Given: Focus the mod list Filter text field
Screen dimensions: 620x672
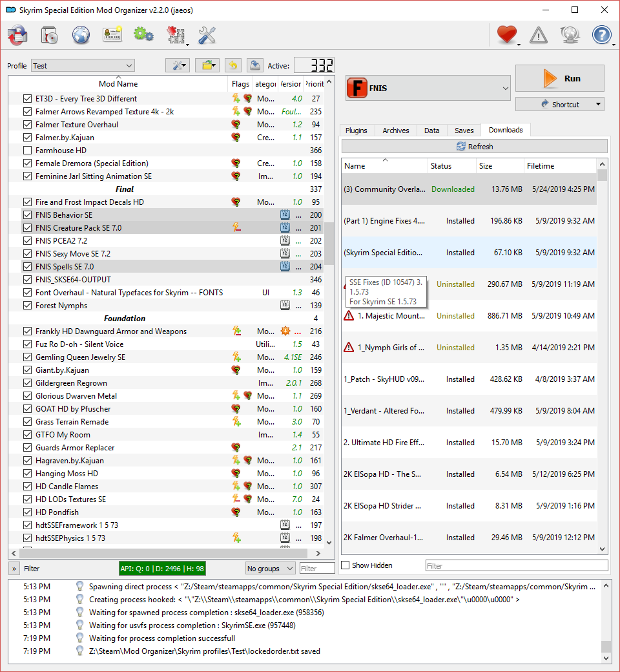Looking at the screenshot, I should pos(317,568).
